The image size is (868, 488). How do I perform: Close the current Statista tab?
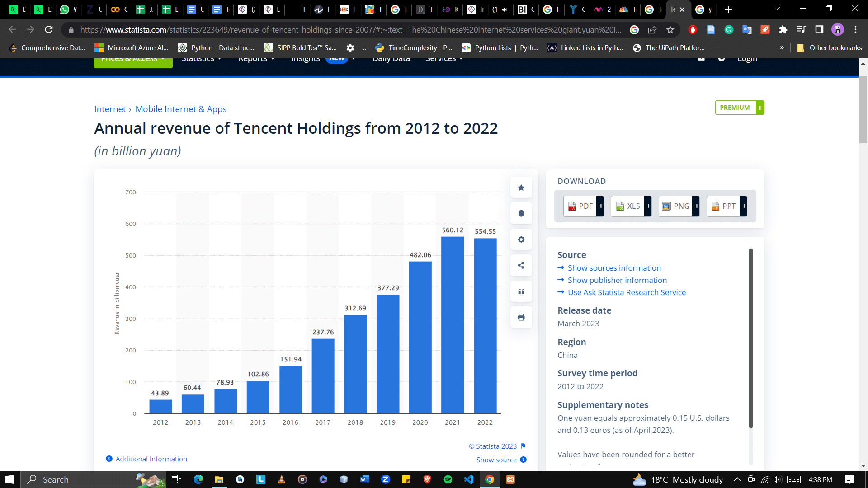tap(682, 9)
